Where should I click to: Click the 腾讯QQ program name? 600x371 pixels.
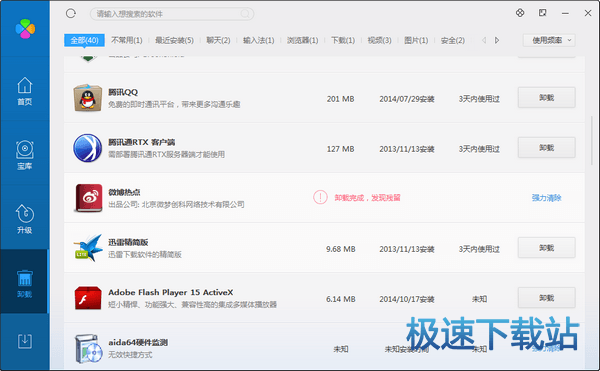click(x=123, y=92)
